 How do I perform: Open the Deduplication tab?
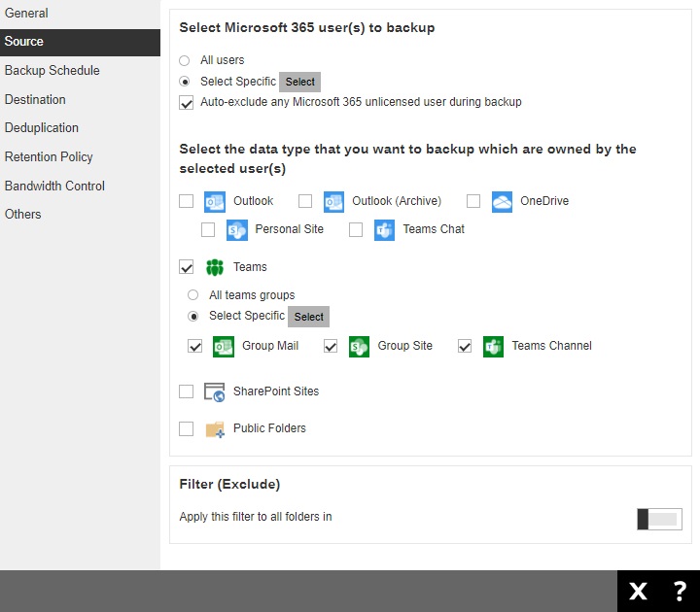point(80,128)
